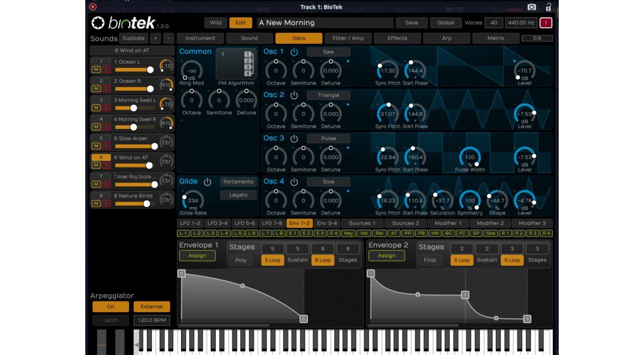Click the Global button

pyautogui.click(x=446, y=23)
